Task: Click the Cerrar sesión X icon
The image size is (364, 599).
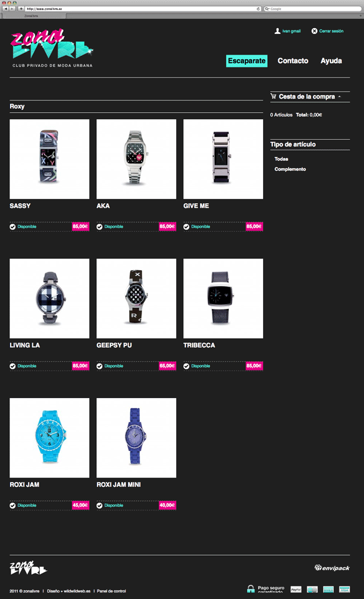Action: pos(314,31)
